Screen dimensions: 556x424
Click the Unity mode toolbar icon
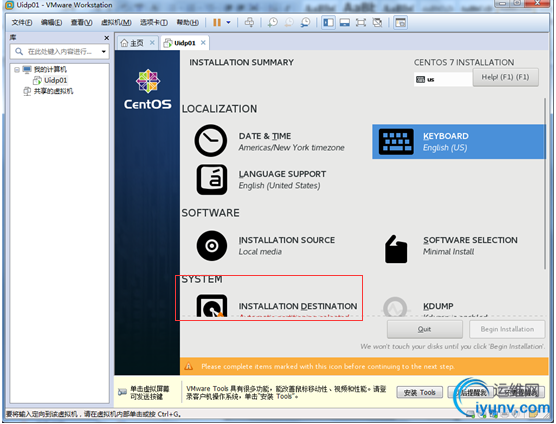[x=377, y=23]
